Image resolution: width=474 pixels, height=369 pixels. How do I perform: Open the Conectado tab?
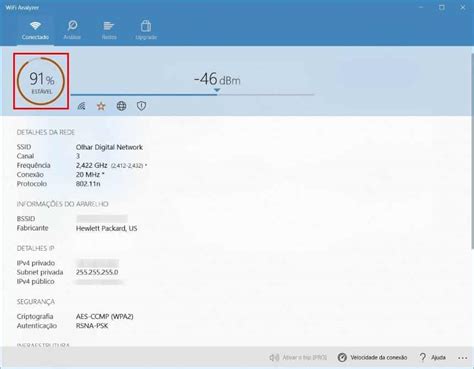click(x=35, y=31)
